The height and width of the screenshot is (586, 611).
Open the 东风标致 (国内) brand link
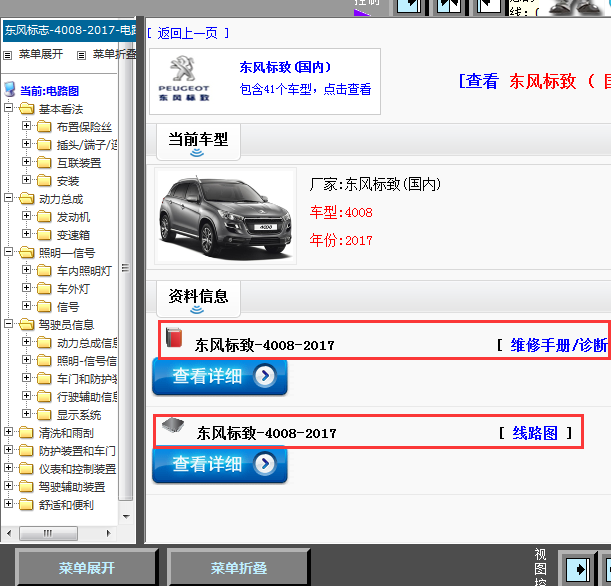(x=285, y=67)
